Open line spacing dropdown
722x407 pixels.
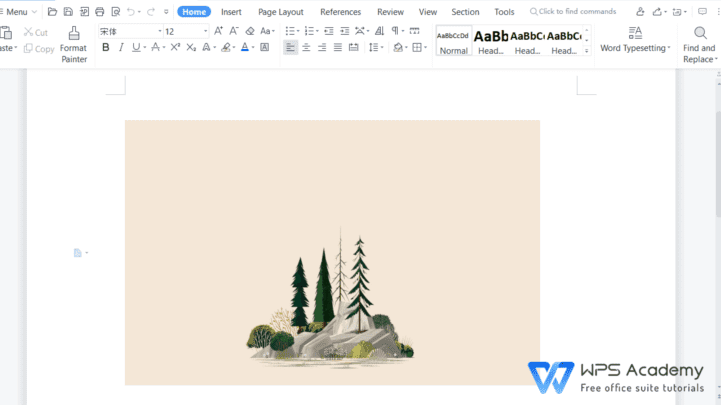pyautogui.click(x=382, y=47)
